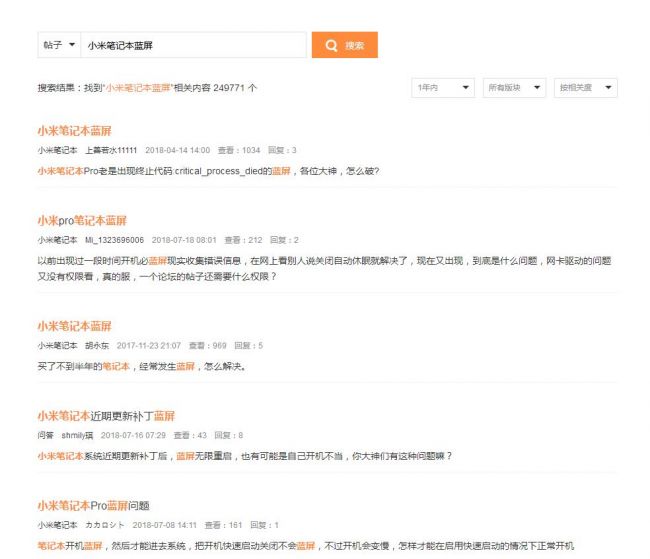Open first result titled 小米笔记本蓝屏 from 2018-04-14
Viewport: 650px width, 559px height.
tap(75, 131)
